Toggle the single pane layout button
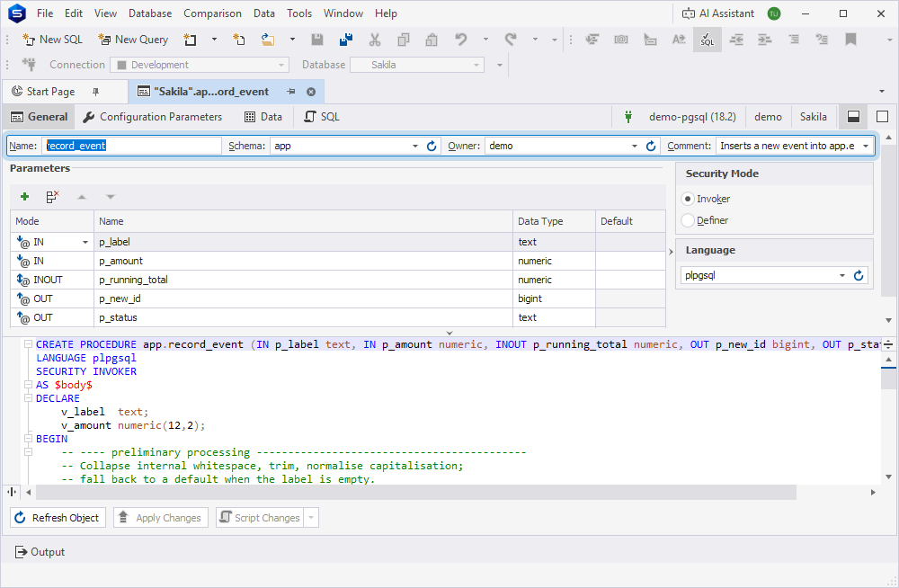Viewport: 899px width, 588px height. (x=883, y=117)
